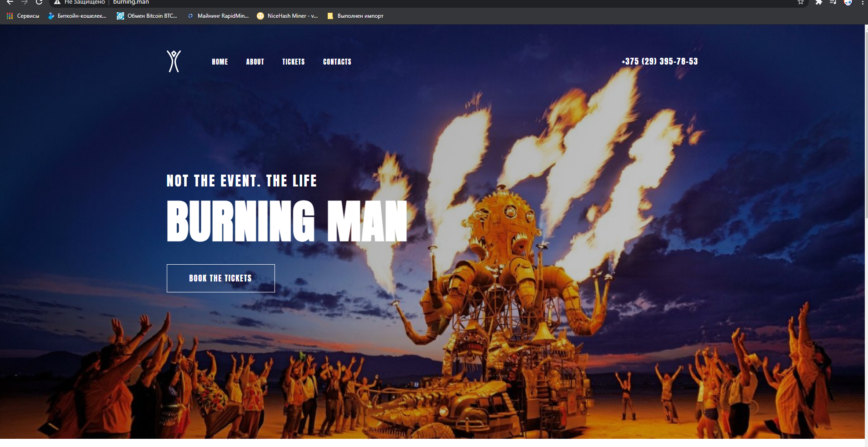Open the browser profile avatar
Screen dimensions: 868x447
848,2
